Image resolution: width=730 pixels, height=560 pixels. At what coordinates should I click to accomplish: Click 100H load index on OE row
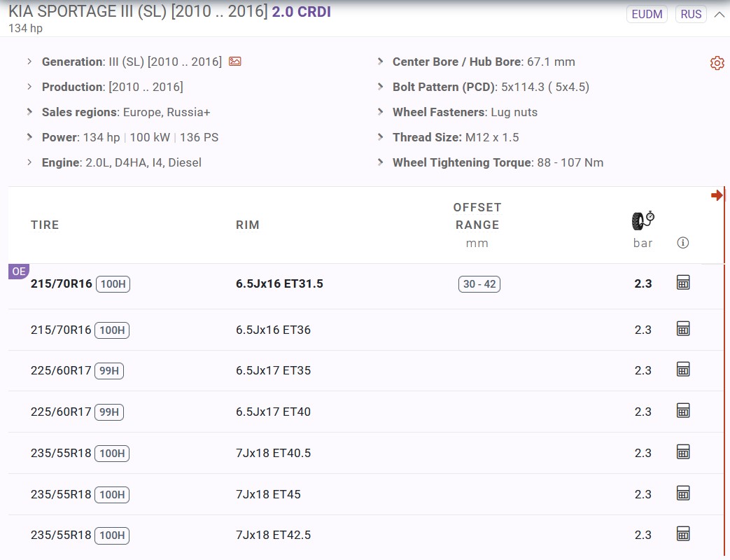click(x=113, y=284)
